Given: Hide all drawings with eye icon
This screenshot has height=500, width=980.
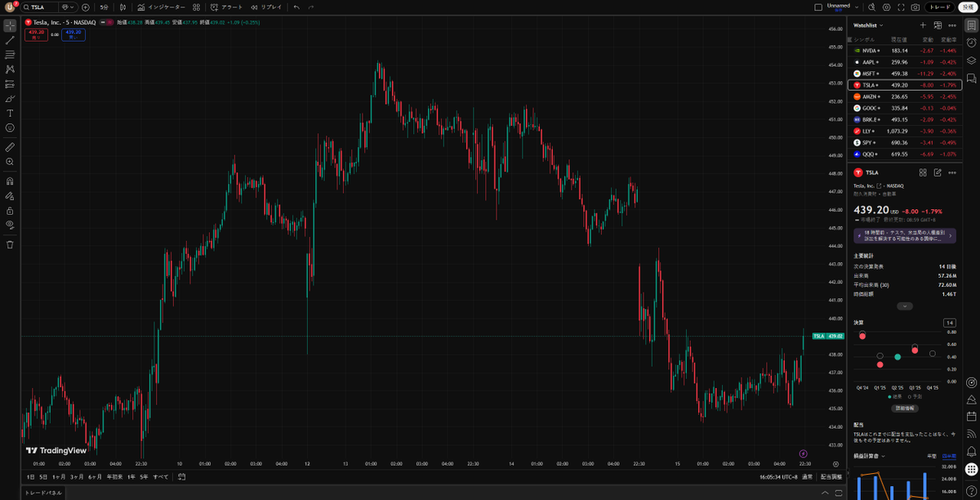Looking at the screenshot, I should pos(10,225).
